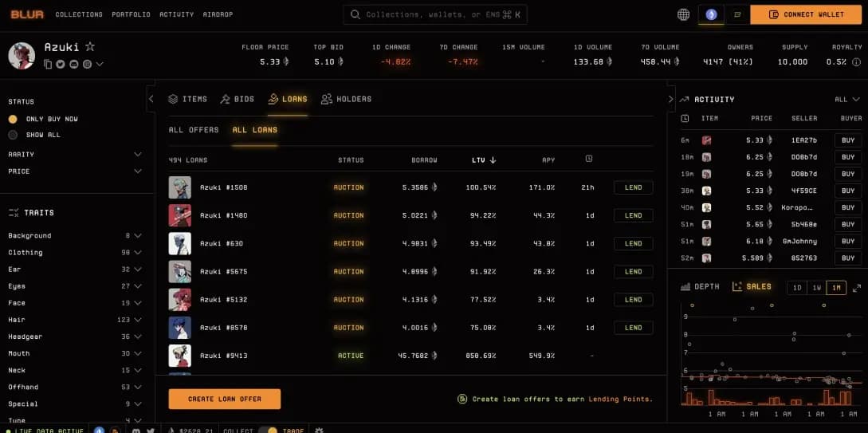The height and width of the screenshot is (433, 868).
Task: Open Azuki's website globe icon
Action: point(87,65)
